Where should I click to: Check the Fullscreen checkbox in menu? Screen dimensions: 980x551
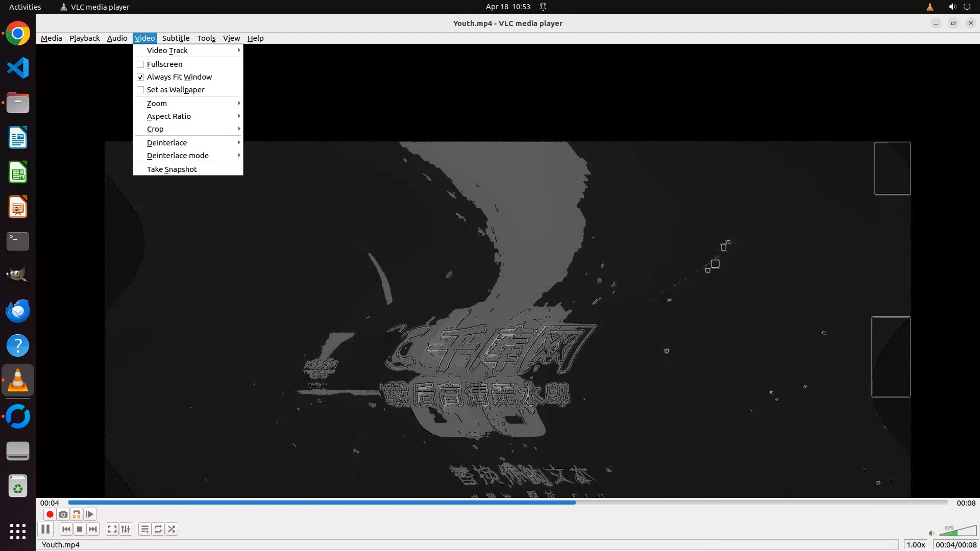coord(140,64)
